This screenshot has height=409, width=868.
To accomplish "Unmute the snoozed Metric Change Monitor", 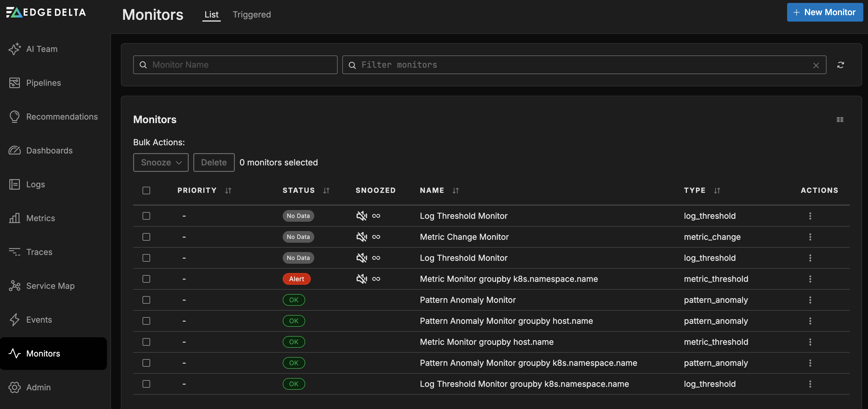I will point(361,237).
